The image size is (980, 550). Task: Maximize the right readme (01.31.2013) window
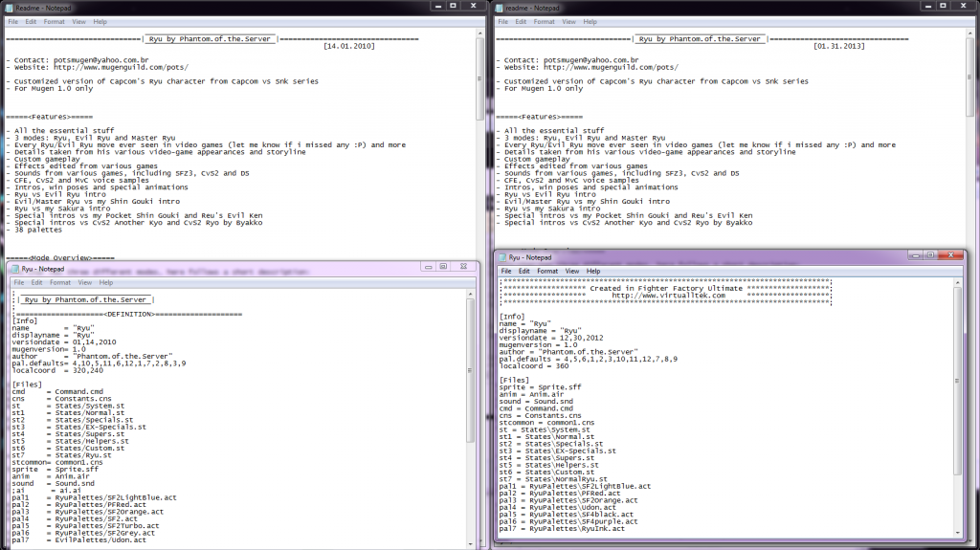click(943, 6)
